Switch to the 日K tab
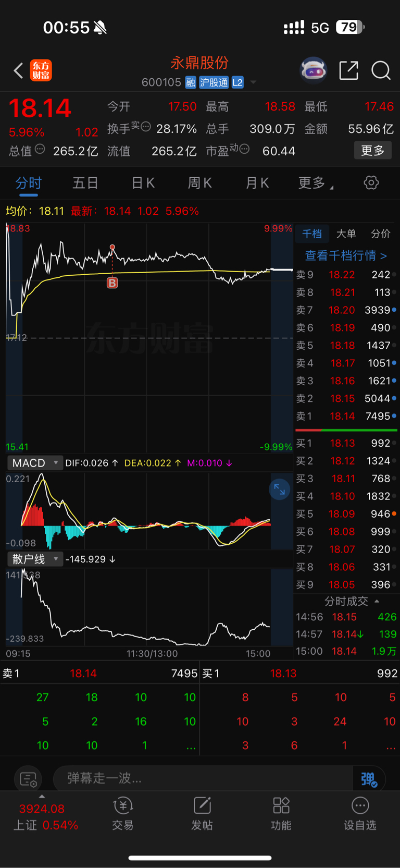Screen dimensions: 400x868 pyautogui.click(x=143, y=183)
